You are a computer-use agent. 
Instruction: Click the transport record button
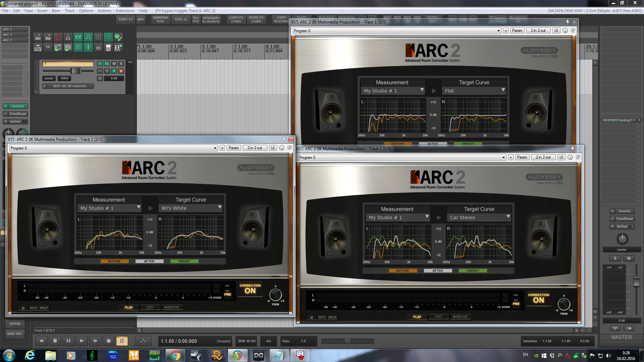(109, 341)
